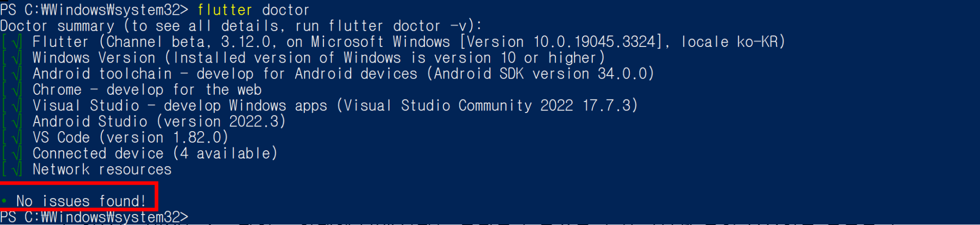The width and height of the screenshot is (980, 225).
Task: Click the checkmark beside the Flutter Channel line
Action: click(x=17, y=42)
